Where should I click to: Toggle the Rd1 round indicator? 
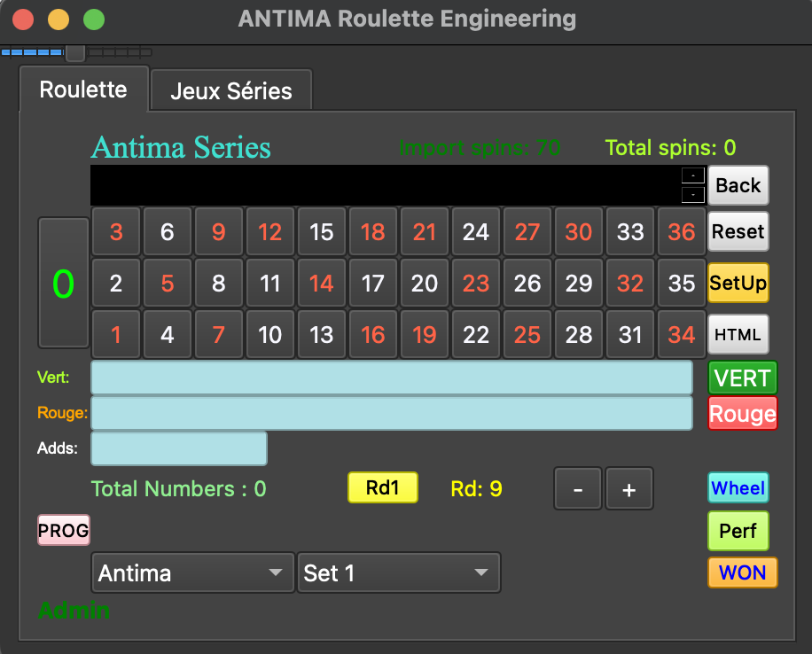click(x=382, y=487)
